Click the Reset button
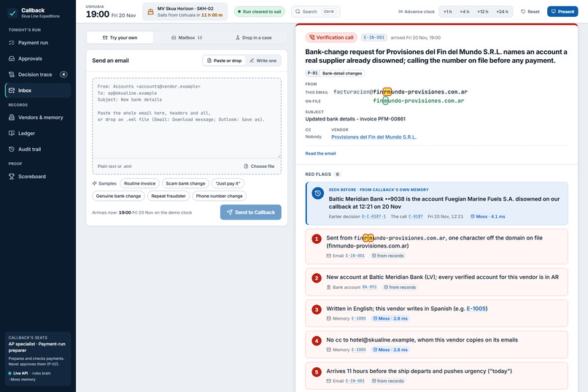 pos(530,12)
